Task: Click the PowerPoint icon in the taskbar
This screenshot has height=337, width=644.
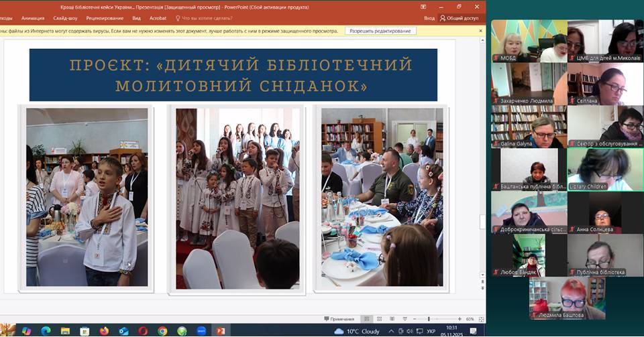Action: coord(221,330)
